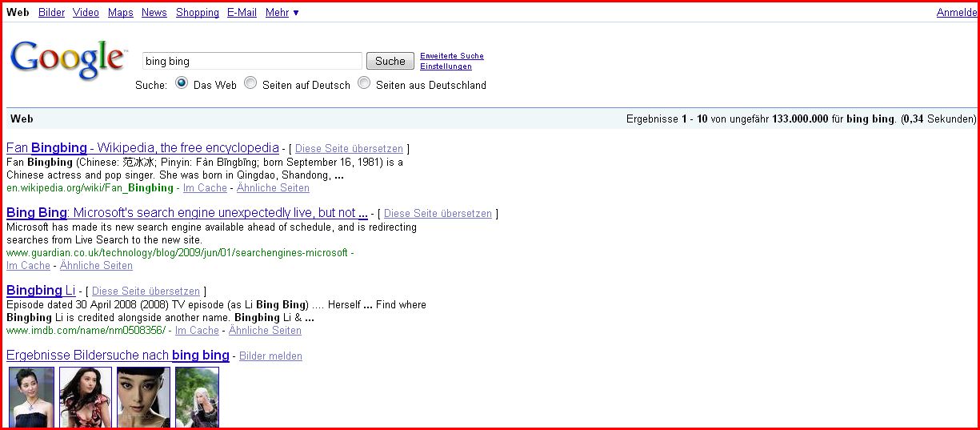Open fourth image thumbnail, white-haired figure
This screenshot has width=980, height=430.
pos(197,397)
